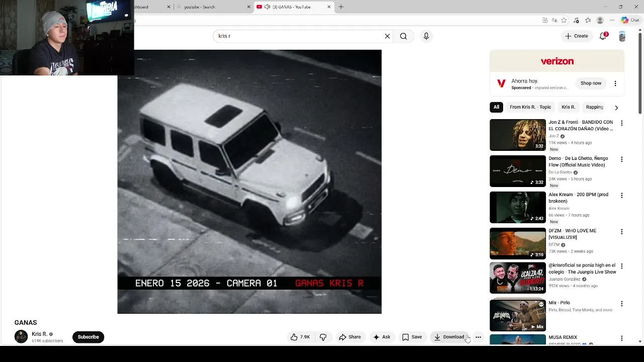The width and height of the screenshot is (644, 362).
Task: Open options menu for the Verizon ad
Action: [x=615, y=83]
